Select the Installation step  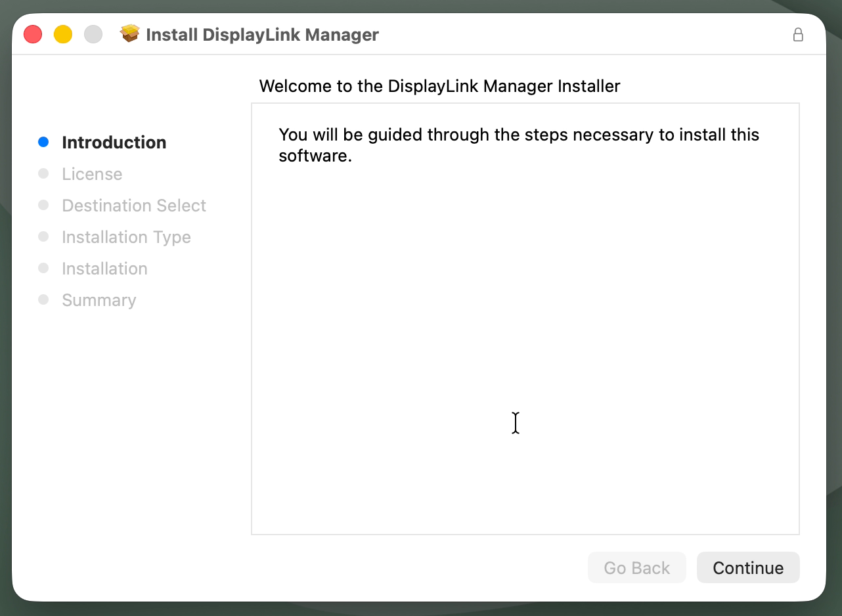(104, 268)
